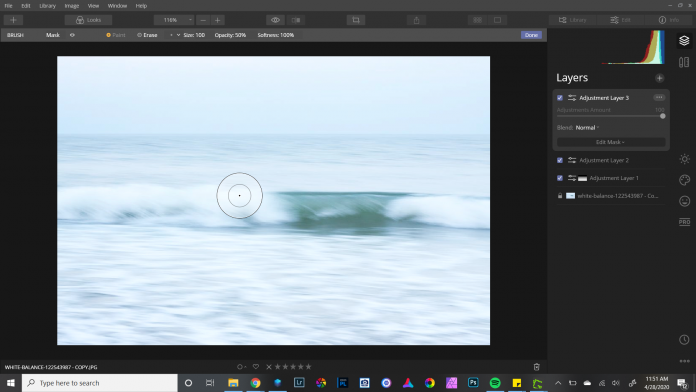Click the brush Size 100 setting
The width and height of the screenshot is (696, 392).
pyautogui.click(x=194, y=35)
